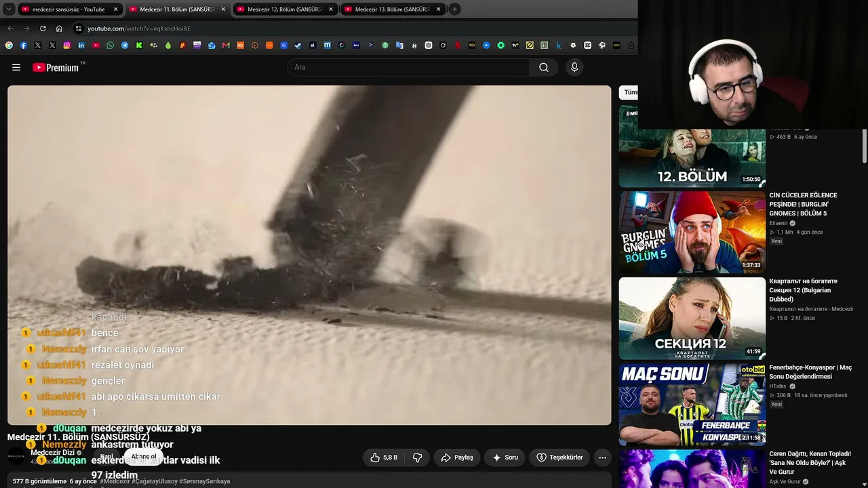Switch to the Medcezir 12. Bölüm tab
Screen dimensions: 868x488
pyautogui.click(x=285, y=9)
